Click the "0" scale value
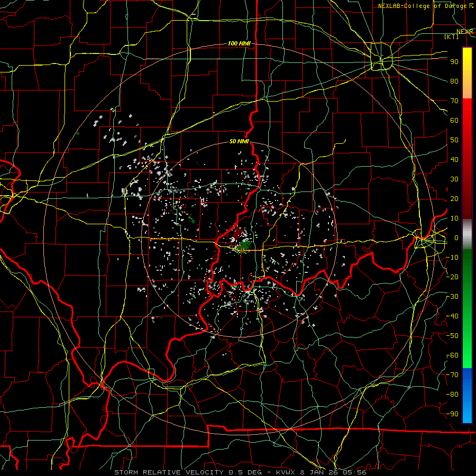The width and height of the screenshot is (476, 476). (x=456, y=237)
